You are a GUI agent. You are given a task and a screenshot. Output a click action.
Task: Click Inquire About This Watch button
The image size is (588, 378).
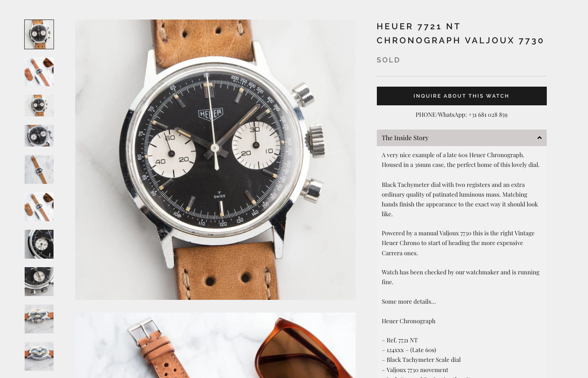pos(461,96)
